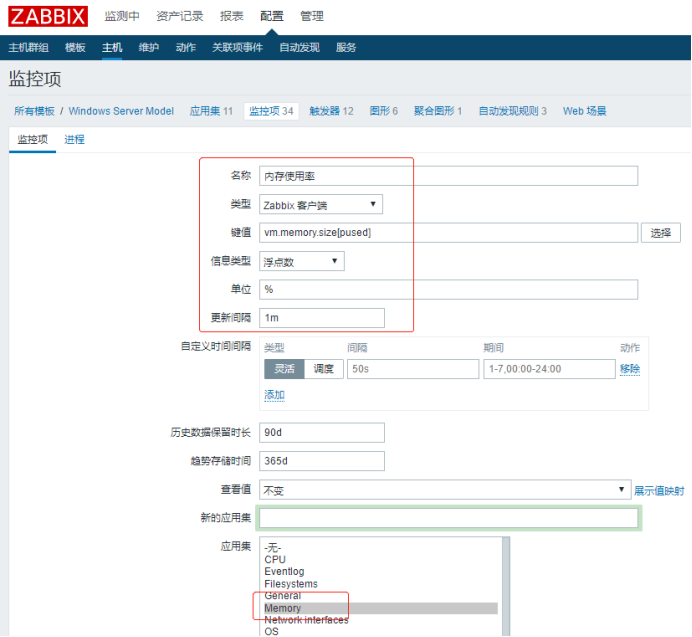The image size is (692, 637).
Task: Go to 动作 submenu
Action: pos(185,47)
